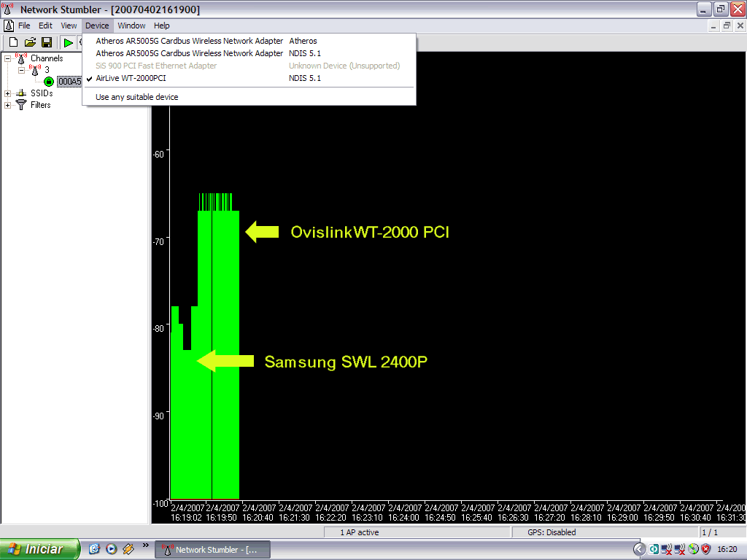This screenshot has height=560, width=747.
Task: Select the Filters tree label
Action: coord(41,105)
